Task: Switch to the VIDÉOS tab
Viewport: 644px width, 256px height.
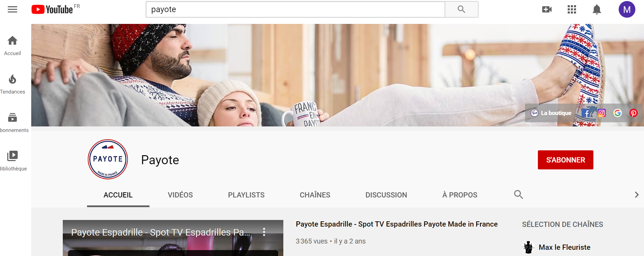Action: tap(180, 195)
